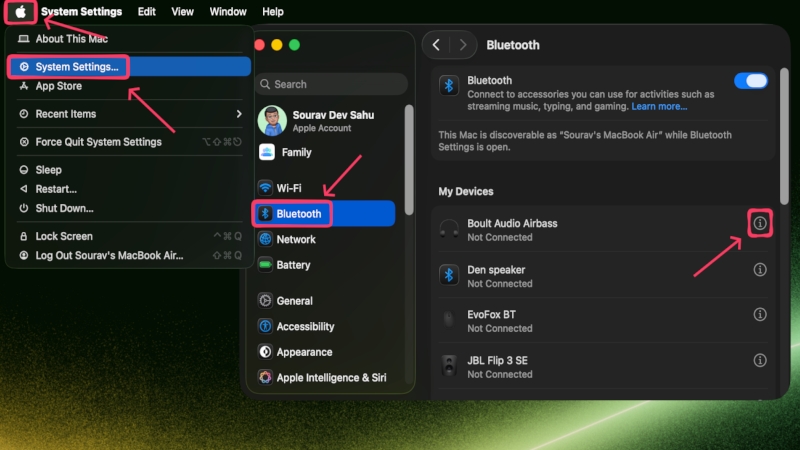800x450 pixels.
Task: Click the Battery sidebar icon
Action: point(265,264)
